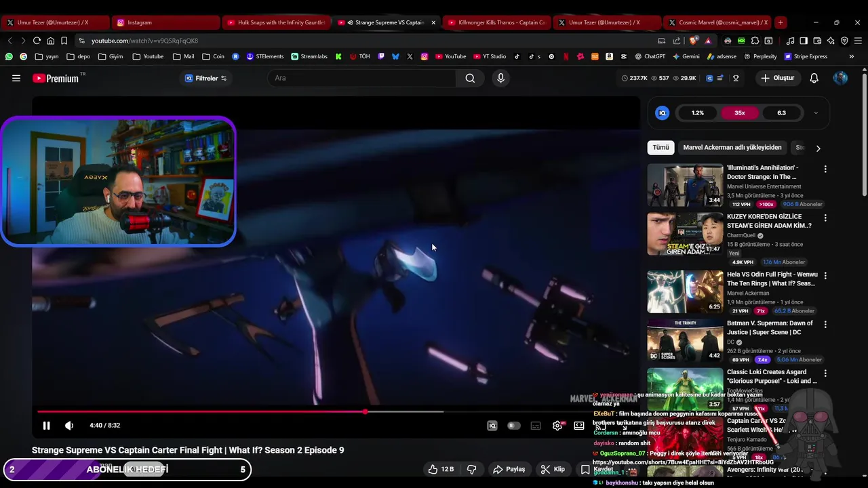Screen dimensions: 868x488
Task: Open options for Classic Loki Creates Asgard video
Action: (x=825, y=373)
